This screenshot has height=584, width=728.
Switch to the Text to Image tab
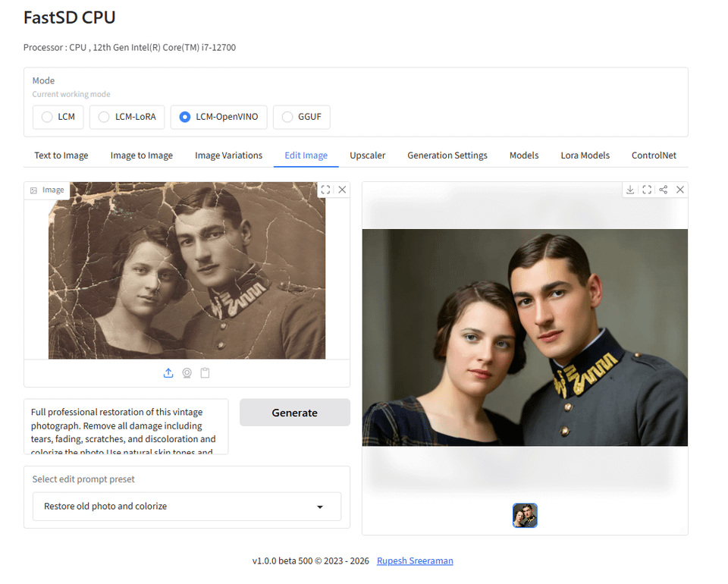tap(61, 155)
